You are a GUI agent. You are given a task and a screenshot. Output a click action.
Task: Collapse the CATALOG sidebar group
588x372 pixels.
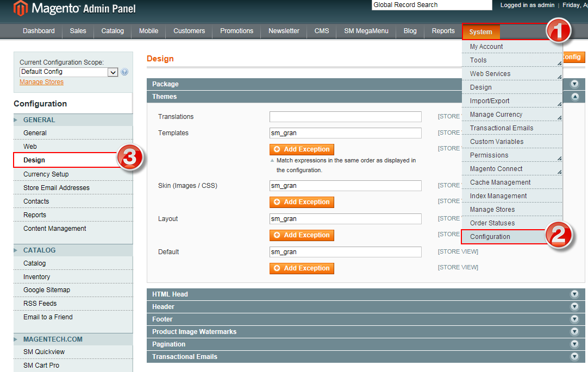[x=73, y=250]
